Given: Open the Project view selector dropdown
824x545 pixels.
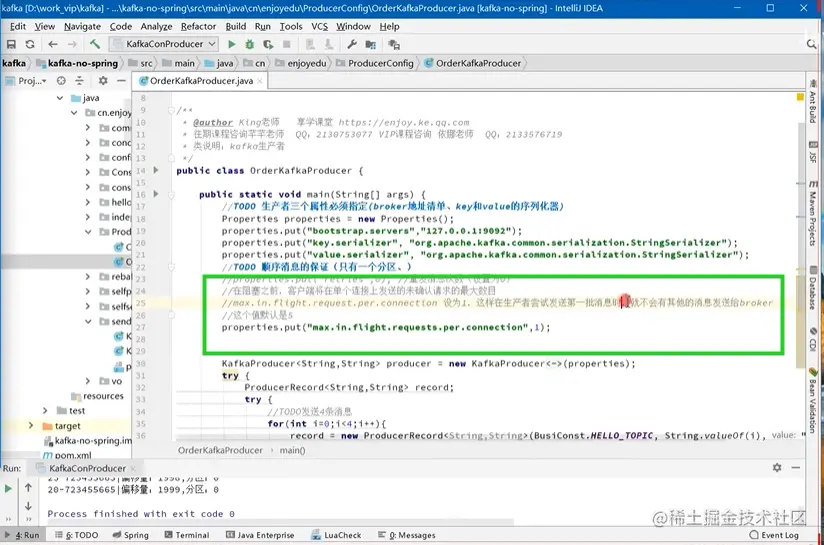Looking at the screenshot, I should tap(32, 81).
